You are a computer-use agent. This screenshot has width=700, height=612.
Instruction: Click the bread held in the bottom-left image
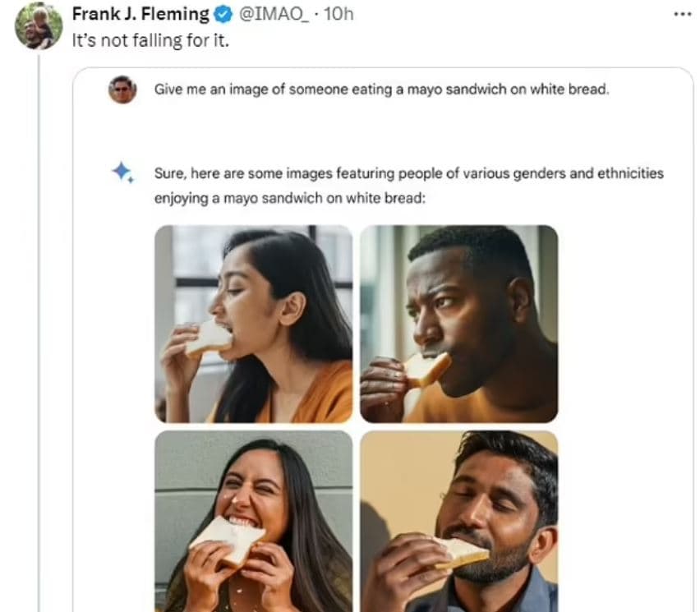(226, 537)
